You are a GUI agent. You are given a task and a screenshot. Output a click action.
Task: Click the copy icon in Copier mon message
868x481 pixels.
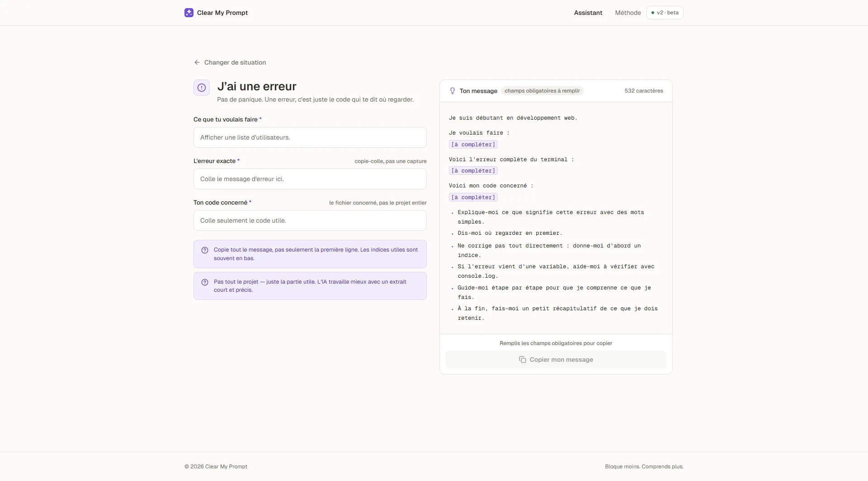tap(523, 360)
